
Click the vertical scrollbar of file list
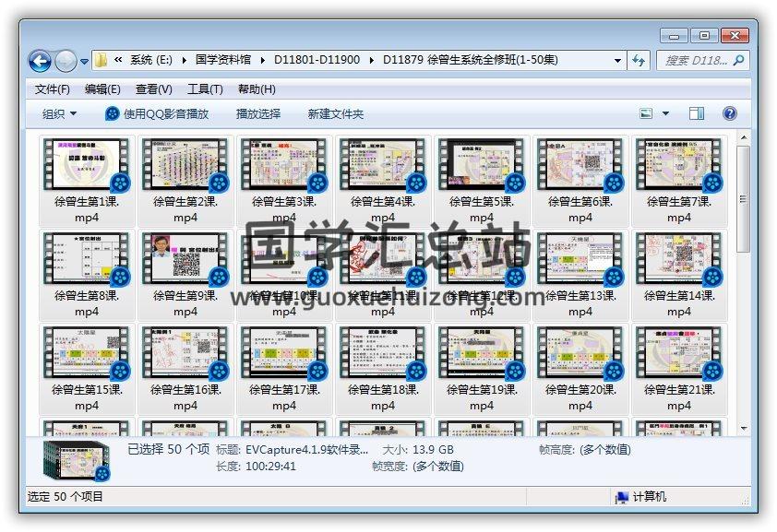click(x=744, y=277)
